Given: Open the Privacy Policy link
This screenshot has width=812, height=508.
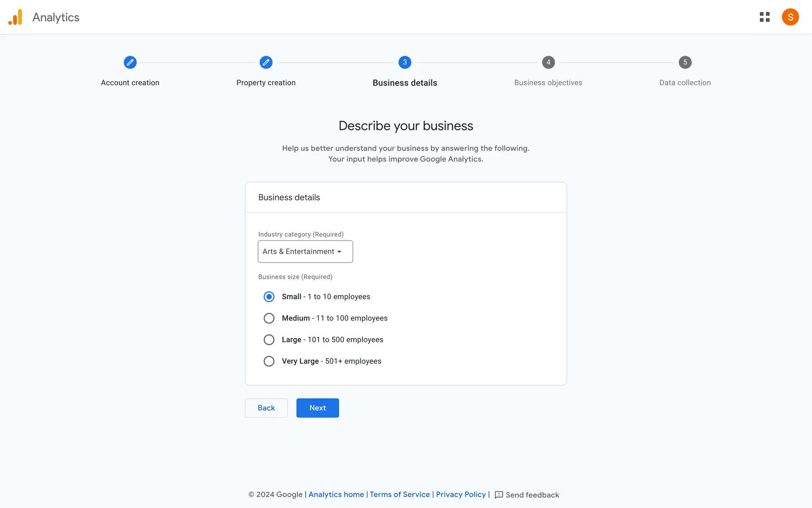Looking at the screenshot, I should [461, 494].
